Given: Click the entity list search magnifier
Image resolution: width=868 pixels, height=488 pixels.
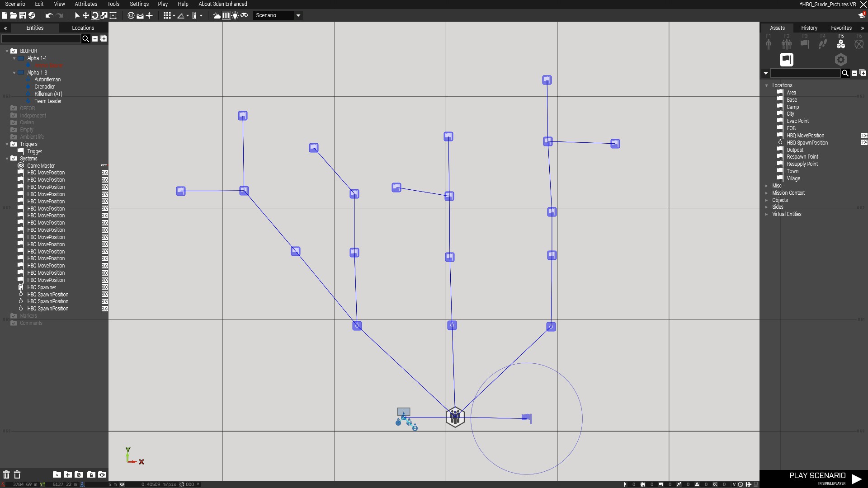Looking at the screenshot, I should point(85,39).
